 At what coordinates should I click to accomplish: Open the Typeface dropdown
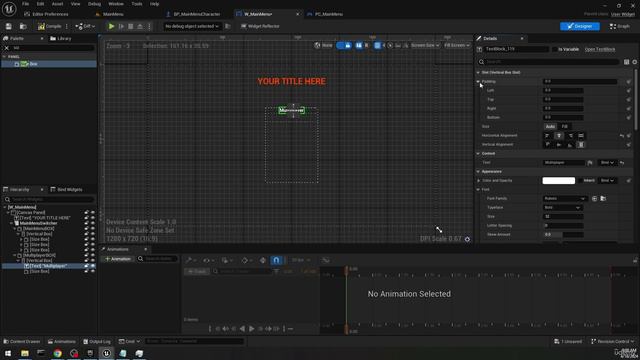(x=562, y=207)
